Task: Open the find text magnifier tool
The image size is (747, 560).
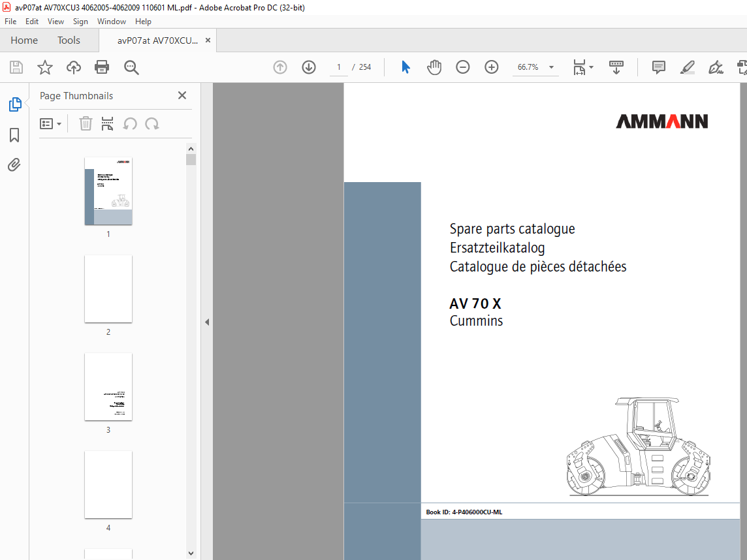Action: click(x=131, y=67)
